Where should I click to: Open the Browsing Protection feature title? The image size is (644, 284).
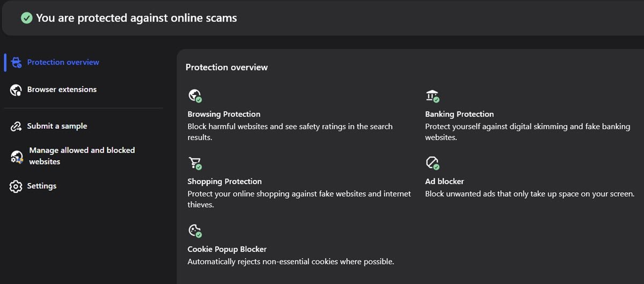tap(224, 114)
